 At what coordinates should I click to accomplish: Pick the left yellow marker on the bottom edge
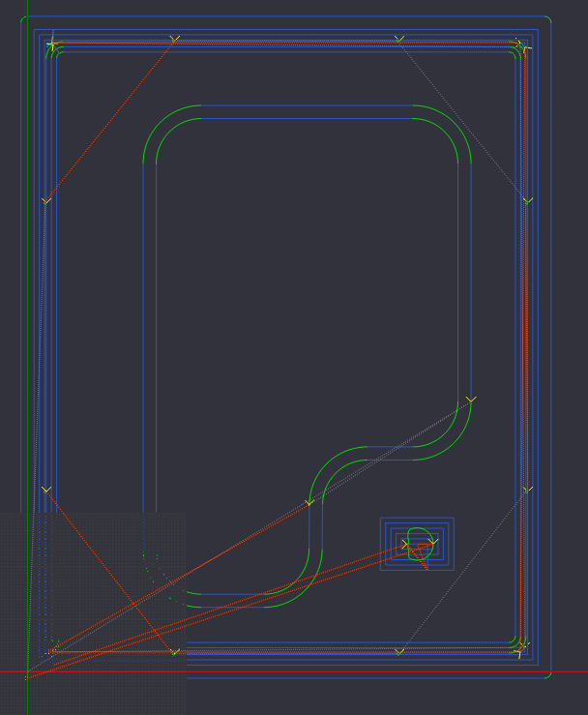pos(175,652)
